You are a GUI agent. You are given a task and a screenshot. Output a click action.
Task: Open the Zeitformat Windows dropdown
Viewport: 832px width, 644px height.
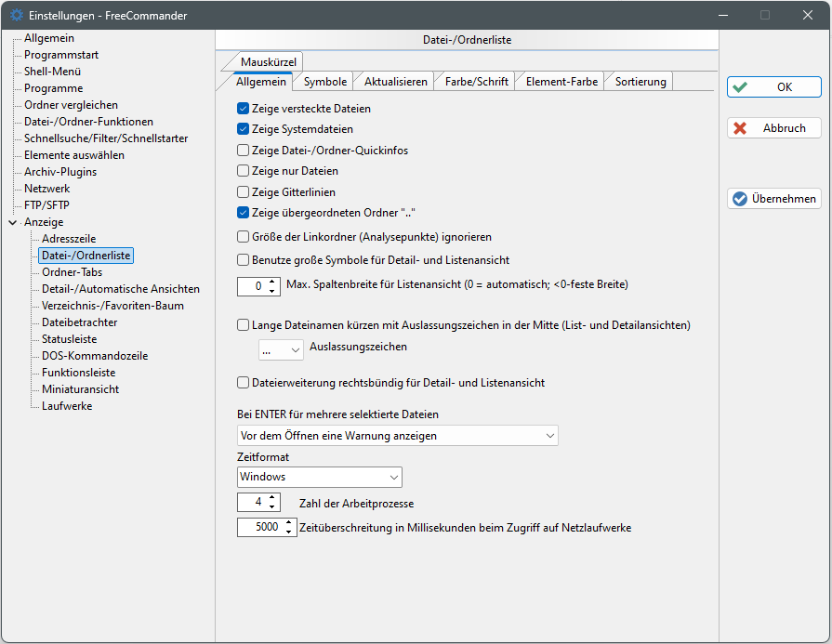[x=320, y=477]
